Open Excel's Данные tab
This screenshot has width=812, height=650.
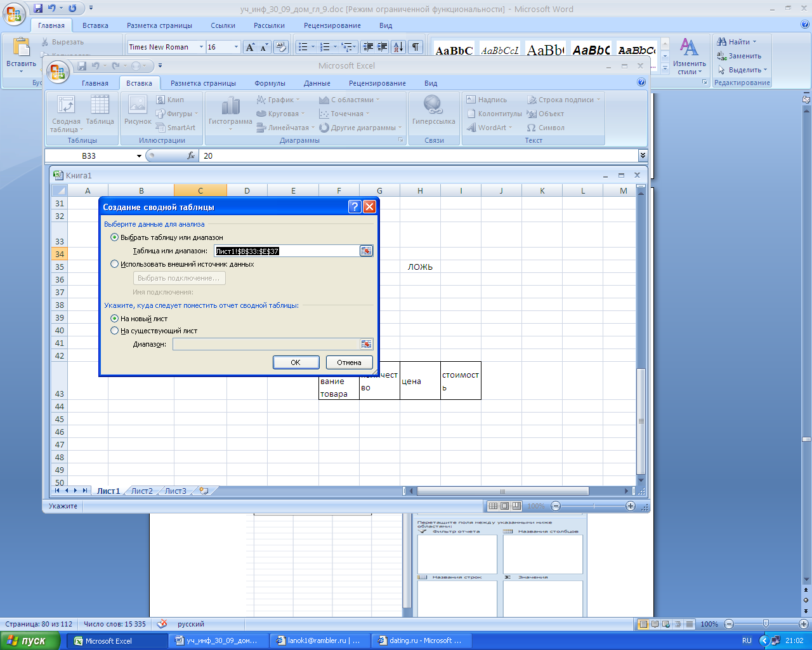pos(317,83)
